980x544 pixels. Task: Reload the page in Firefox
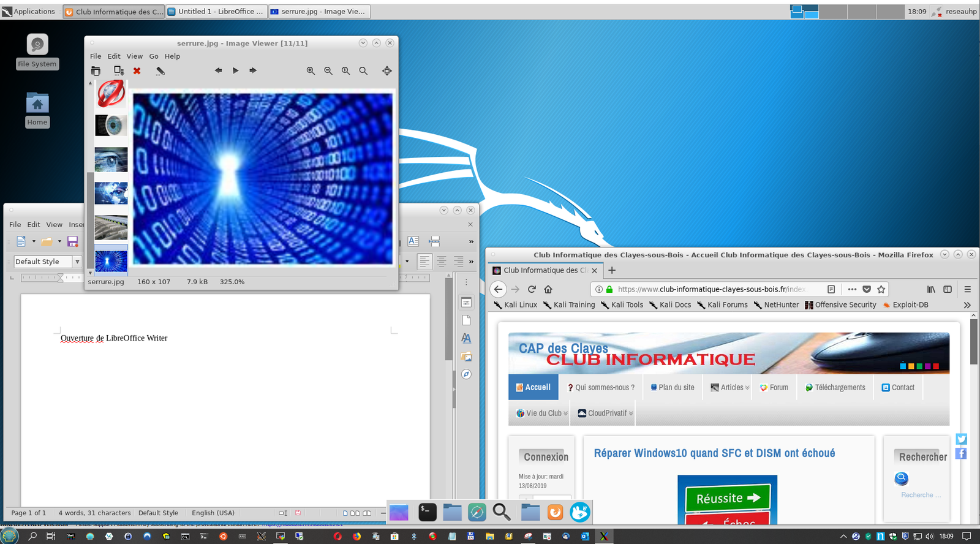point(532,289)
